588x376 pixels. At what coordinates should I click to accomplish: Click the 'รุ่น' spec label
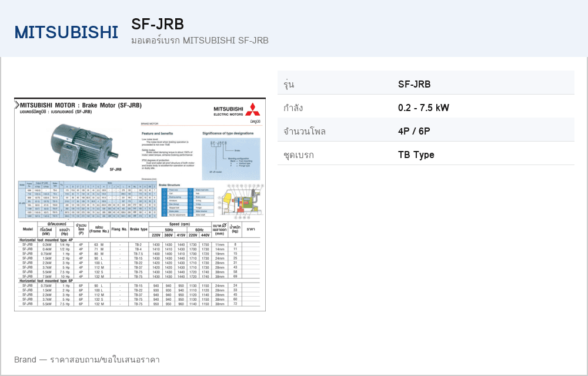[289, 84]
